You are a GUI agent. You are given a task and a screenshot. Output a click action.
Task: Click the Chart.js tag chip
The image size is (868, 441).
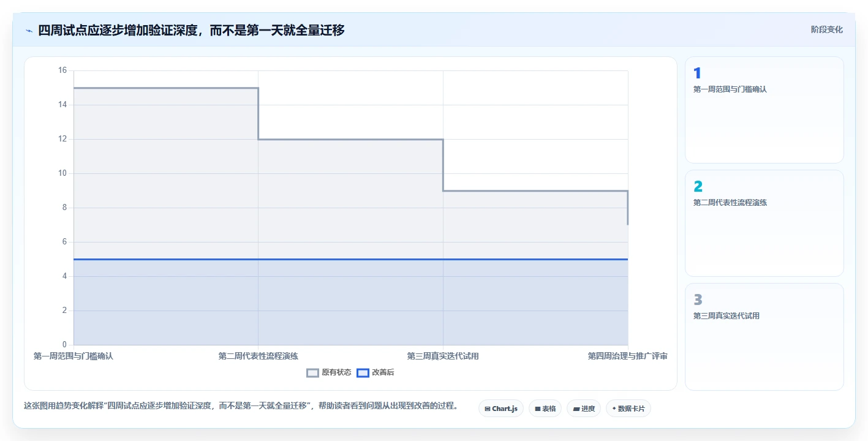point(501,409)
